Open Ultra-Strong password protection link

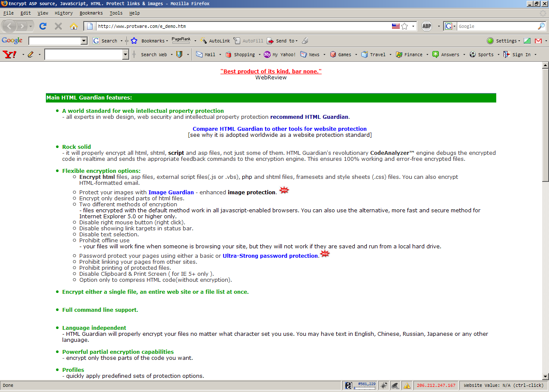[x=270, y=256]
